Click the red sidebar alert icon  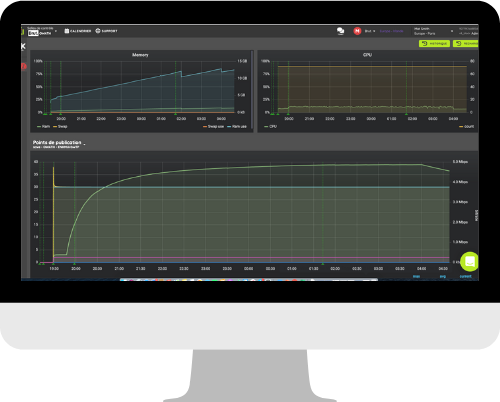tap(23, 67)
